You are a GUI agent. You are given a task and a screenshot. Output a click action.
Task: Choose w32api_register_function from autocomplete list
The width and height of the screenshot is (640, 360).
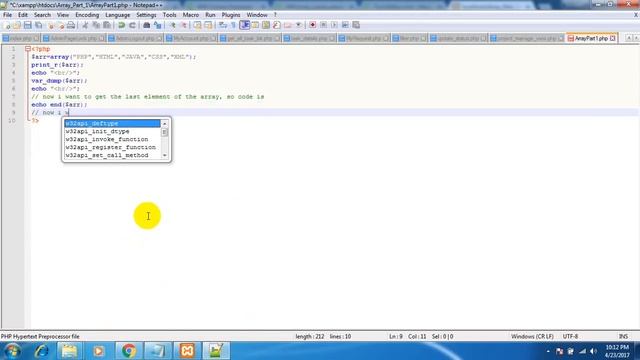(x=112, y=147)
